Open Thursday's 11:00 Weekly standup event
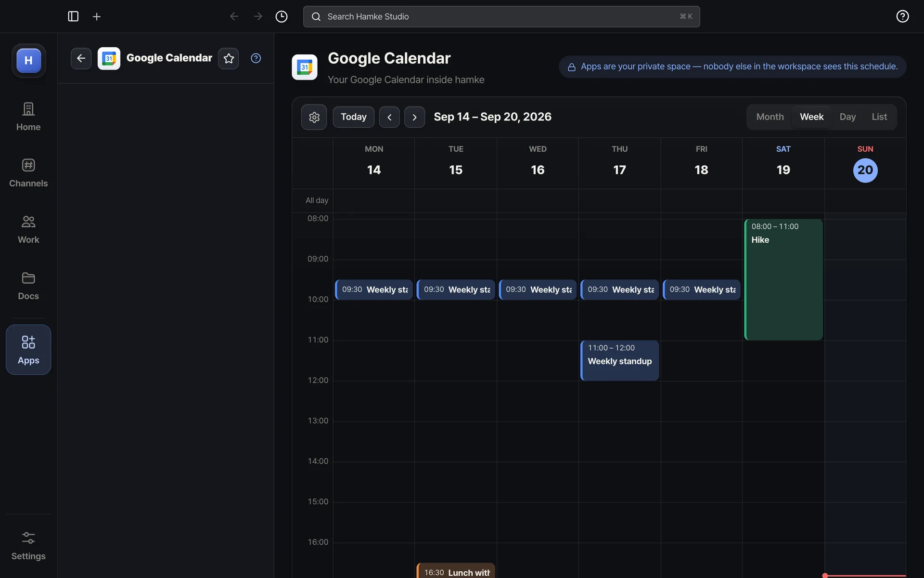 [620, 360]
